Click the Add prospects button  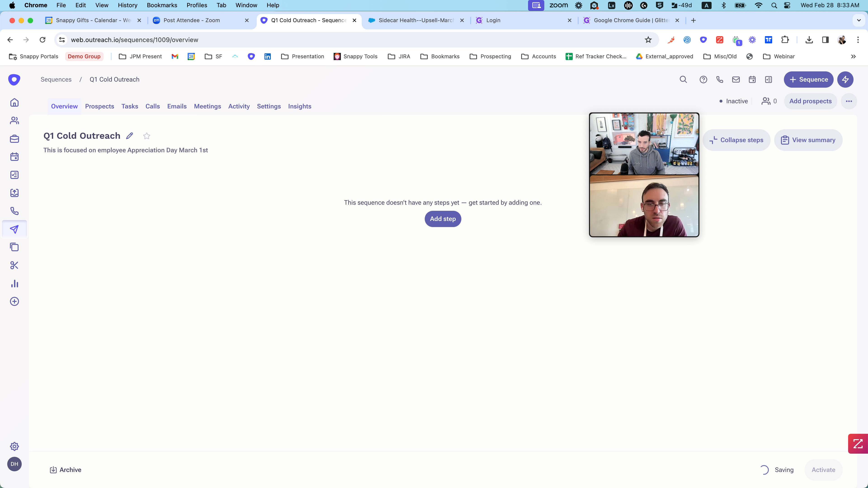click(x=810, y=101)
